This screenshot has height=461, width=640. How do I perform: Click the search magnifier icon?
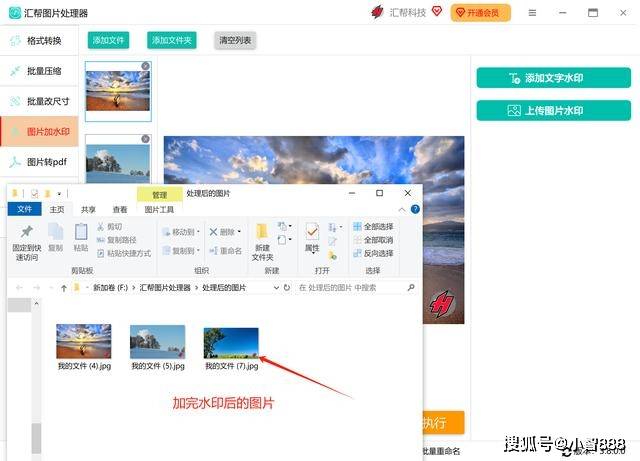pos(411,288)
